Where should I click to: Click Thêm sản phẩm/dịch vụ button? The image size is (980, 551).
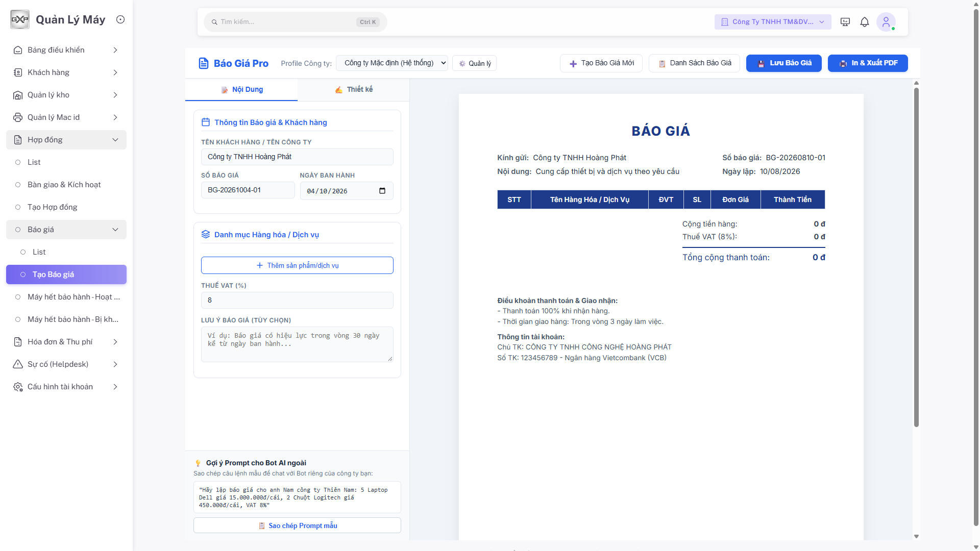pyautogui.click(x=297, y=265)
